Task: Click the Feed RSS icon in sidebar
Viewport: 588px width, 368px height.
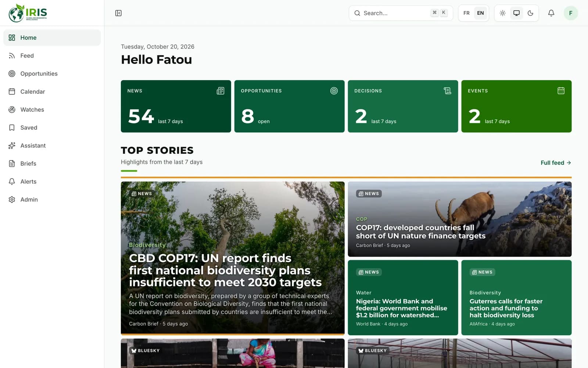Action: [x=12, y=56]
